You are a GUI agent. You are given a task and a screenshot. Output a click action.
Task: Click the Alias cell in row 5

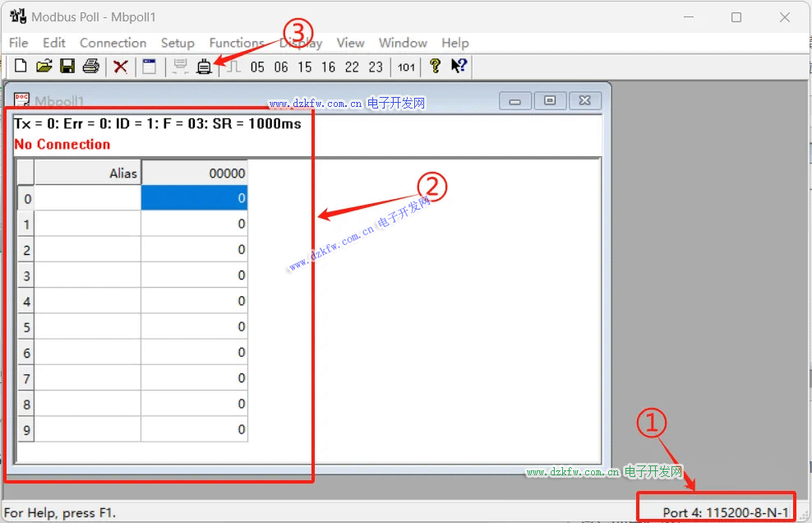[x=87, y=326]
